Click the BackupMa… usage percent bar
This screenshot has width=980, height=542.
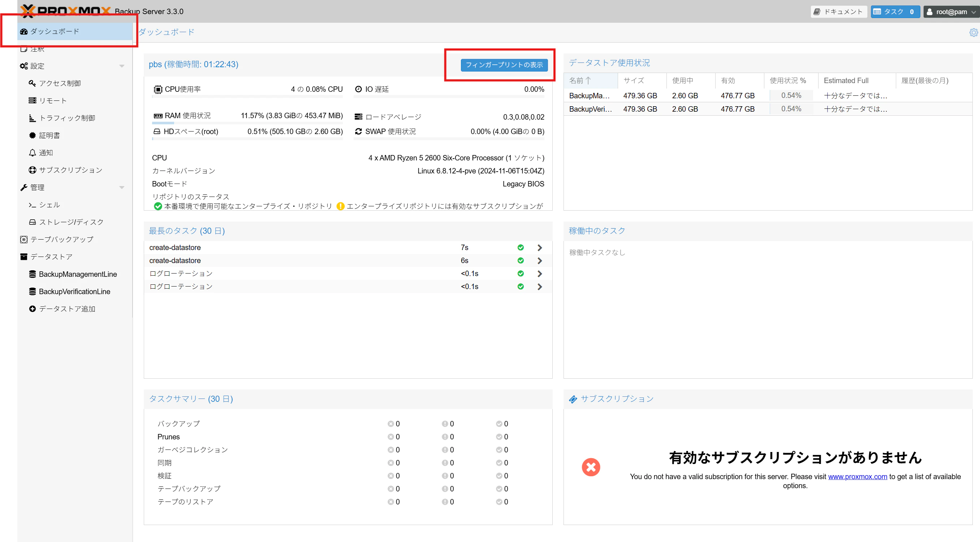(791, 95)
